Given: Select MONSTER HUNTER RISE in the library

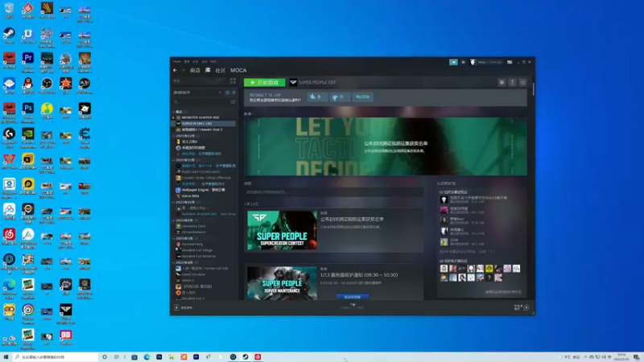Looking at the screenshot, I should pyautogui.click(x=200, y=117).
